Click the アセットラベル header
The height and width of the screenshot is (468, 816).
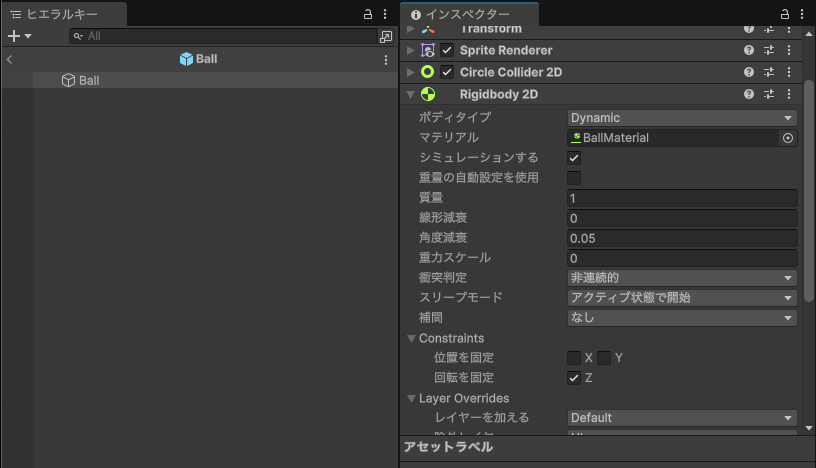pos(448,447)
